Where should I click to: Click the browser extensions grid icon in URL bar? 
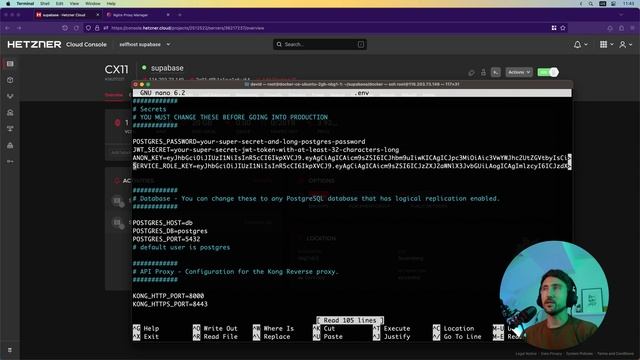click(x=554, y=28)
